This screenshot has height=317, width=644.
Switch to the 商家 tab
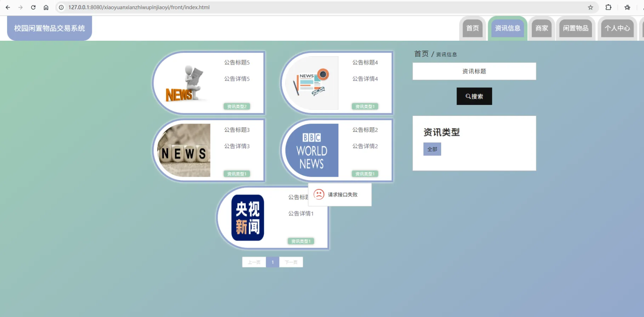click(542, 28)
